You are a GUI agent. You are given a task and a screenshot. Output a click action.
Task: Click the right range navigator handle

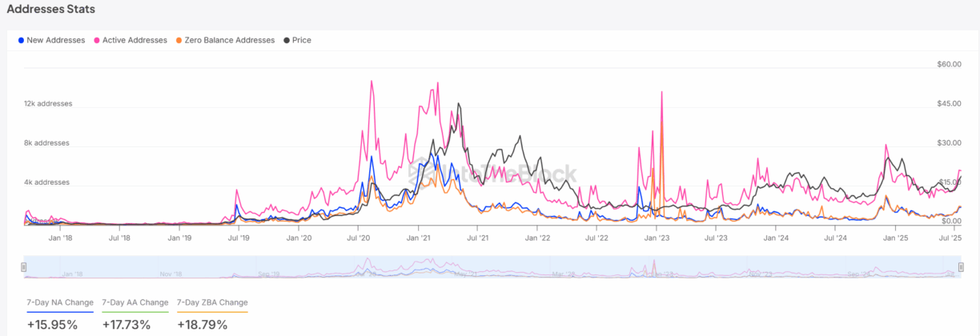pyautogui.click(x=959, y=267)
